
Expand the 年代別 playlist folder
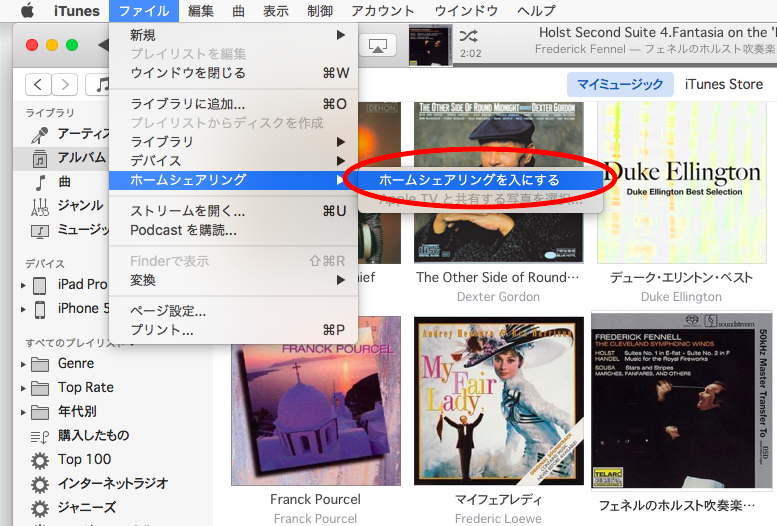tap(23, 411)
